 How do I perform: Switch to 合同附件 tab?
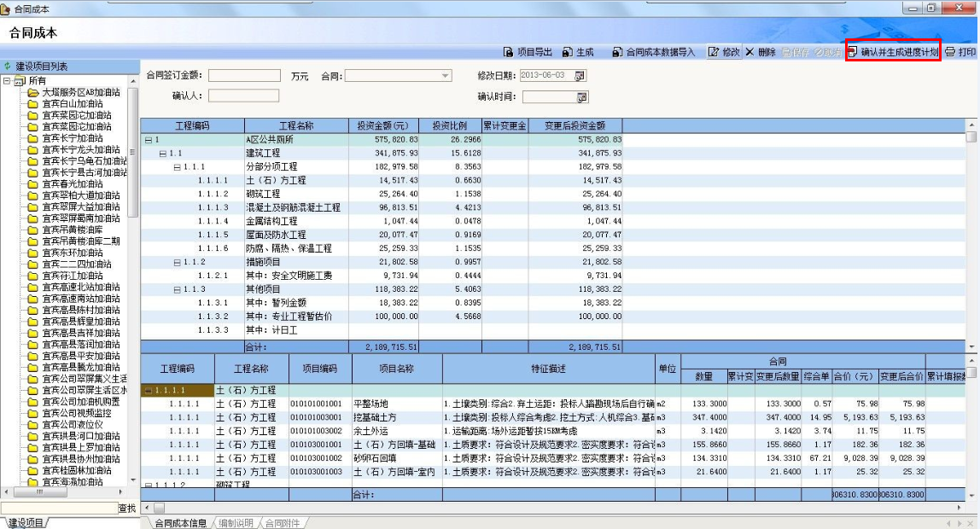(282, 522)
